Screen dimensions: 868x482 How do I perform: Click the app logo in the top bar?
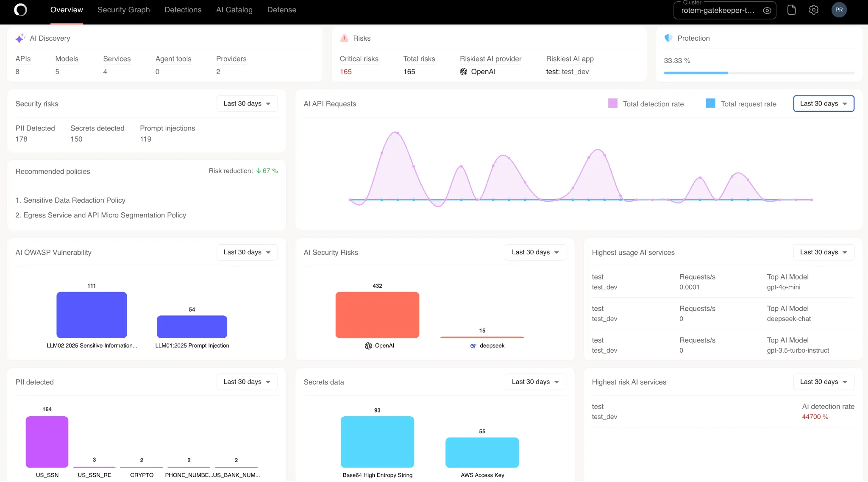pyautogui.click(x=20, y=10)
